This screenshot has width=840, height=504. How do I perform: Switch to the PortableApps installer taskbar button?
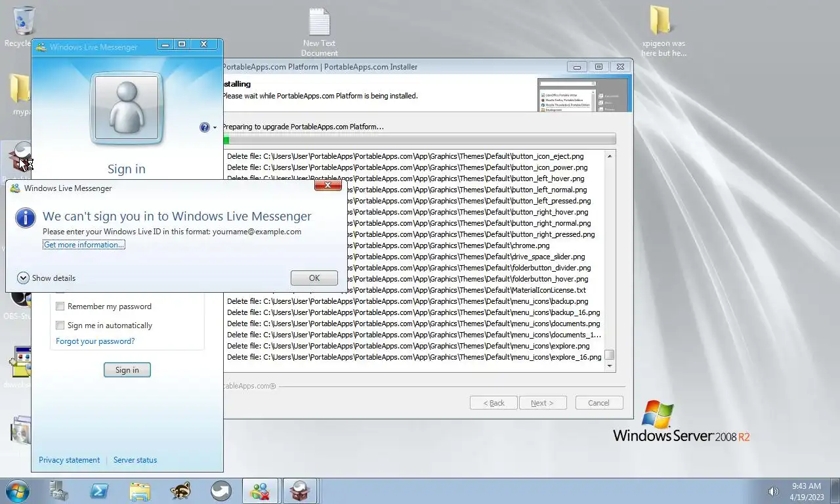click(301, 491)
